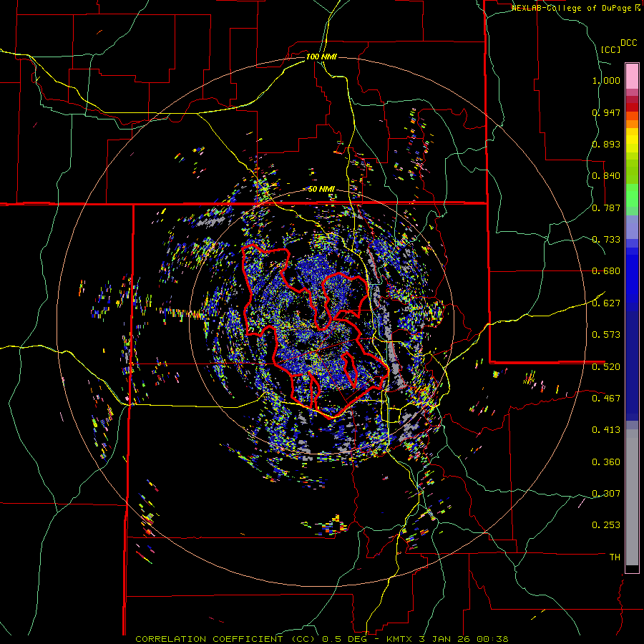The image size is (644, 644).
Task: Select the 1.000 scale value
Action: (x=606, y=80)
